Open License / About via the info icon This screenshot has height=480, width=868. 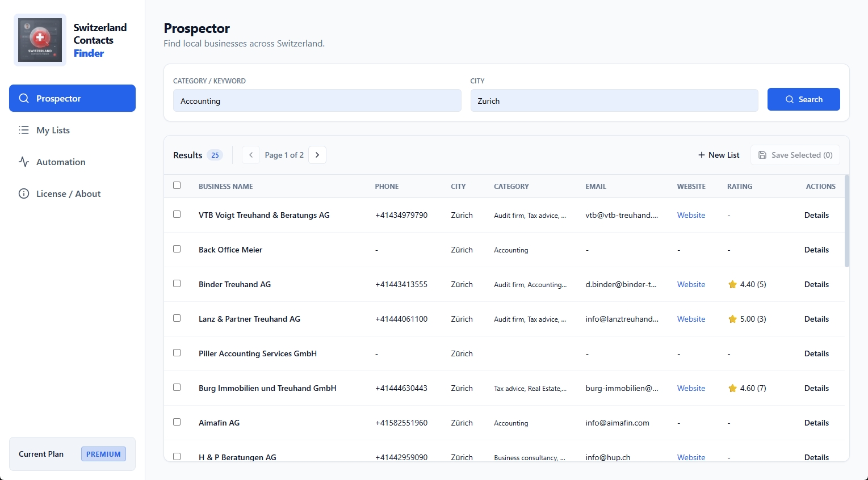click(x=24, y=193)
